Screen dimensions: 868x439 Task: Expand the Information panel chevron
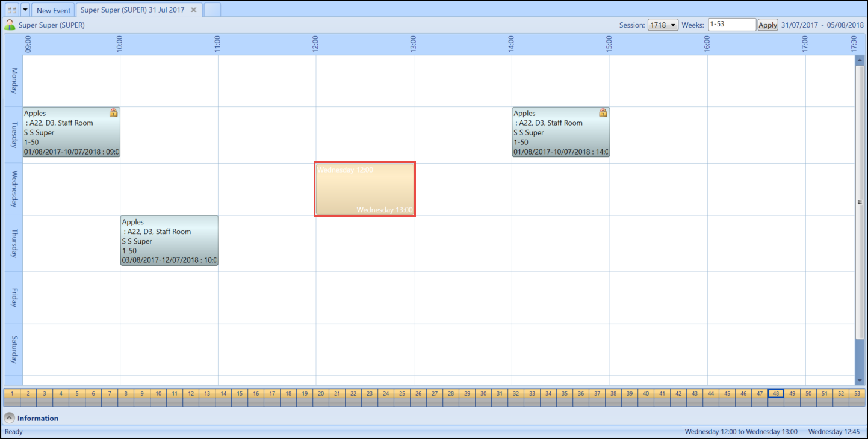click(x=10, y=418)
